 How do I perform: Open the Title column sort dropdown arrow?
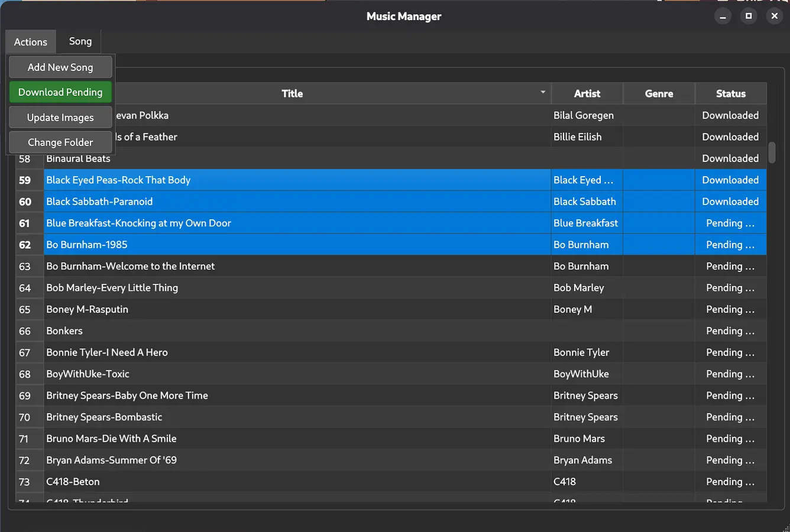point(542,92)
